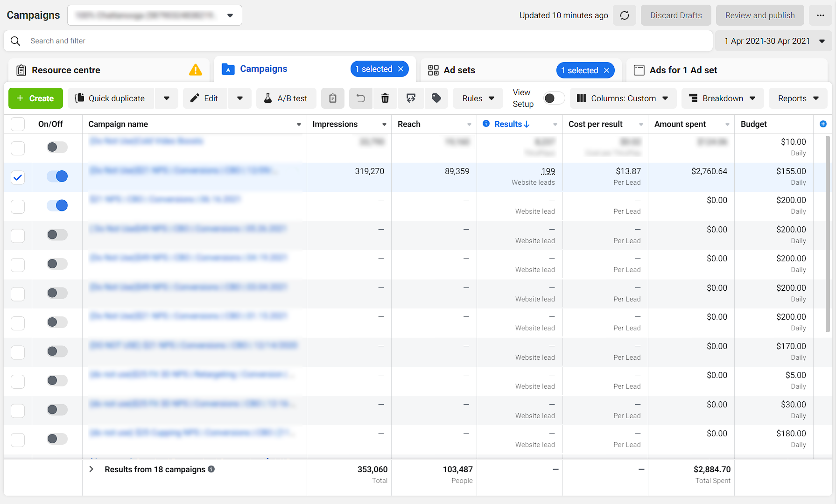Click the export chart icon
836x504 pixels.
click(x=410, y=98)
